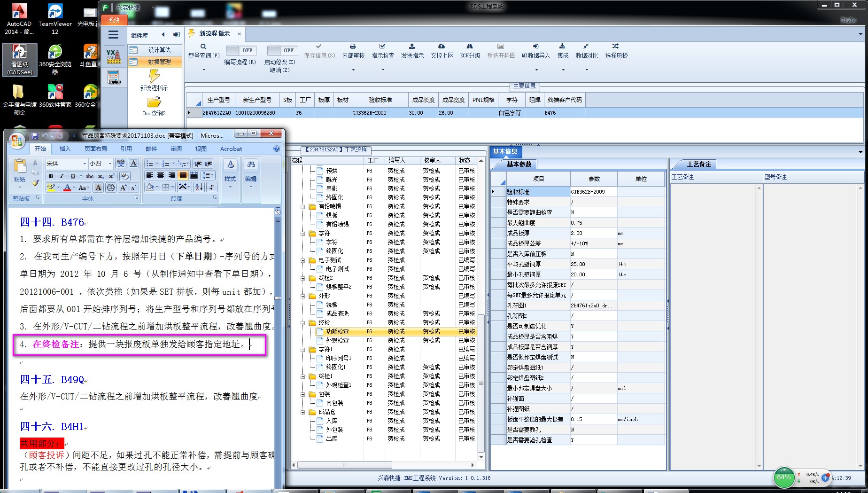This screenshot has height=493, width=868.
Task: Click the 集成 toolbar button
Action: click(x=563, y=51)
